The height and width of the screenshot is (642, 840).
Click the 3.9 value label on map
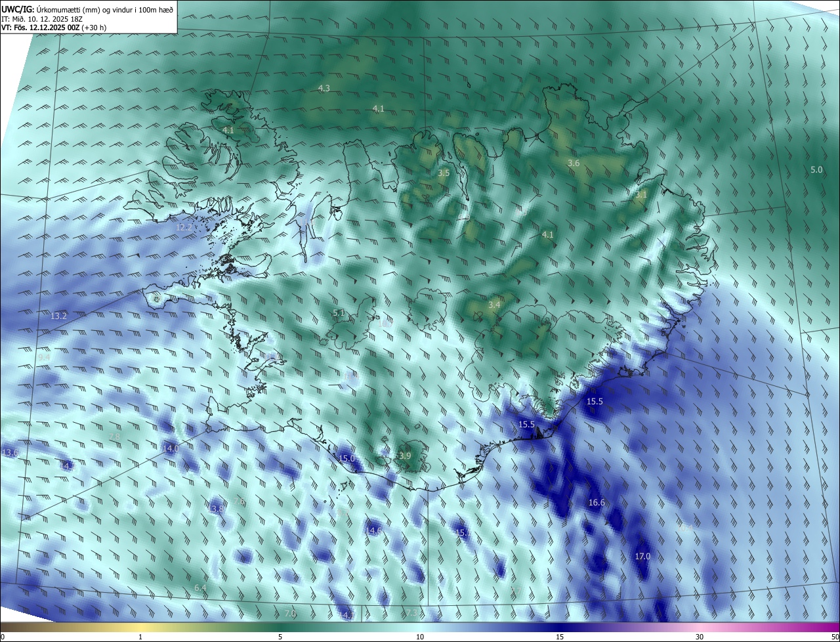[x=404, y=456]
